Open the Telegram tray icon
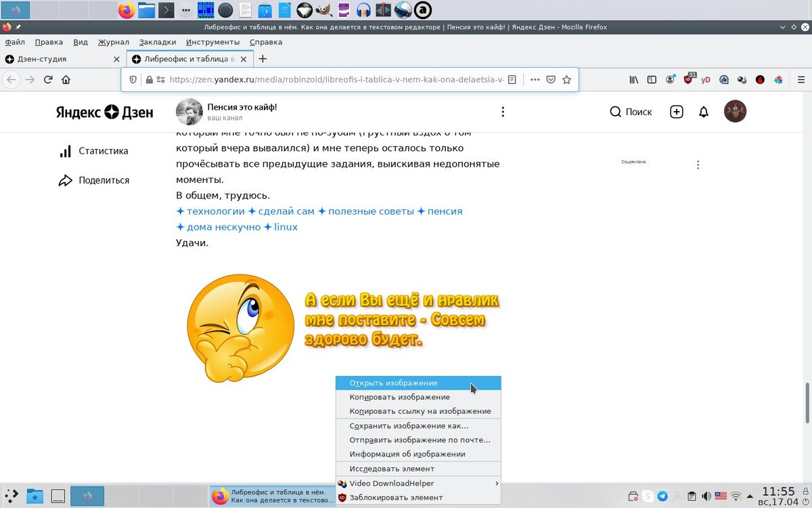Viewport: 812px width, 508px height. pyautogui.click(x=662, y=496)
